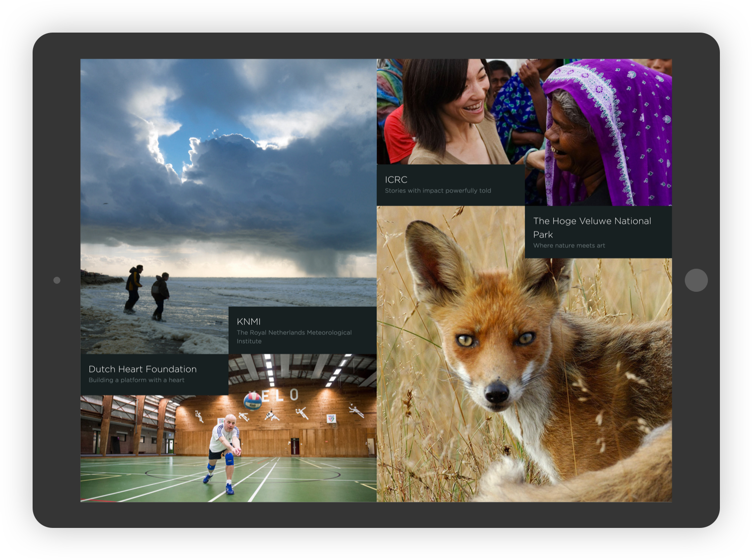Click 'The Royal Netherlands Meteorological Institute' subtitle
This screenshot has height=560, width=752.
294,337
